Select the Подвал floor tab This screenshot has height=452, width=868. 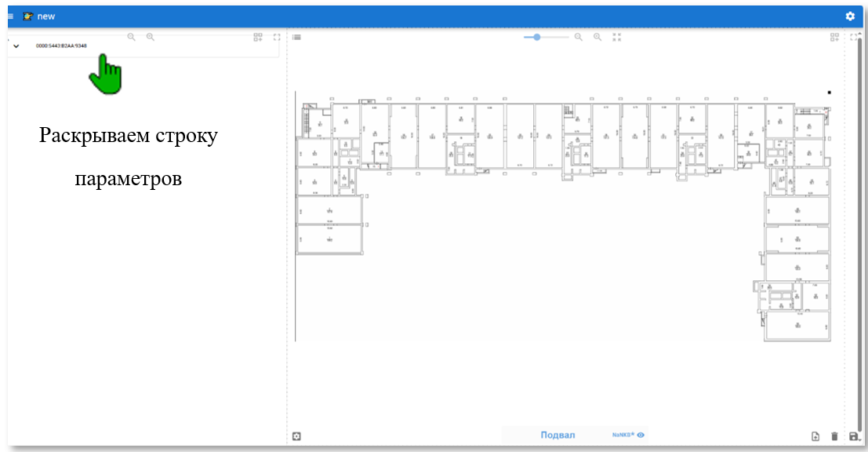[x=557, y=435]
